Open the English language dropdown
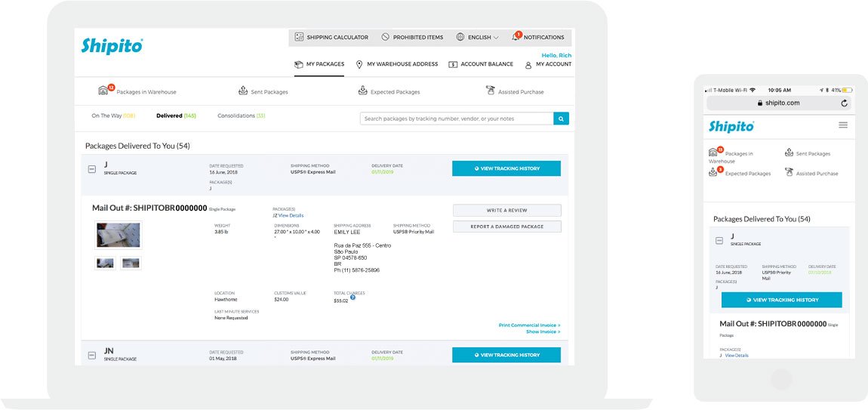868x410 pixels. click(x=478, y=37)
